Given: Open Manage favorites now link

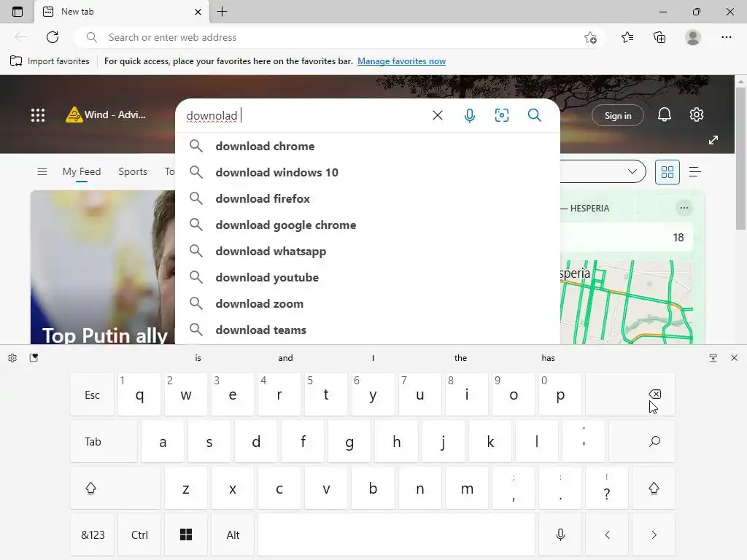Looking at the screenshot, I should coord(402,61).
